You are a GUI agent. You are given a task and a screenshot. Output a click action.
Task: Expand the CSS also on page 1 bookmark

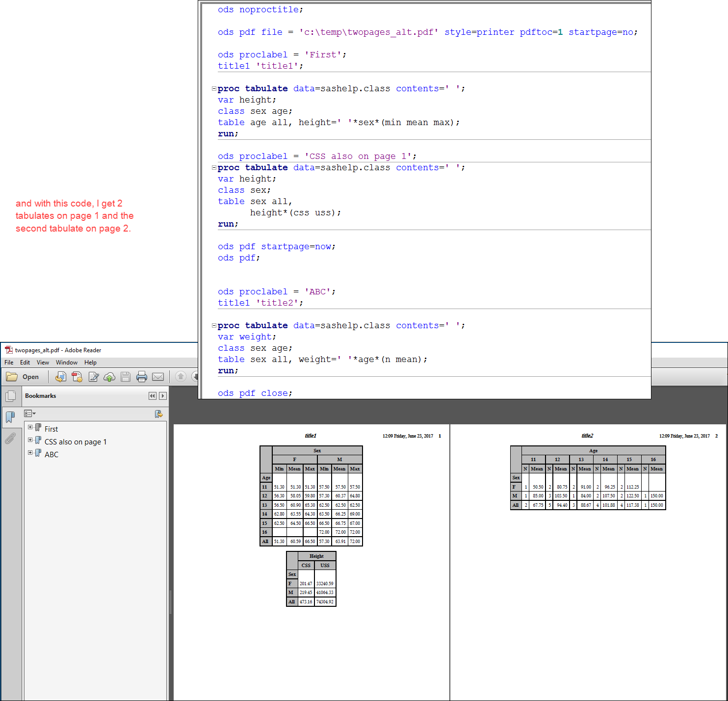[30, 440]
